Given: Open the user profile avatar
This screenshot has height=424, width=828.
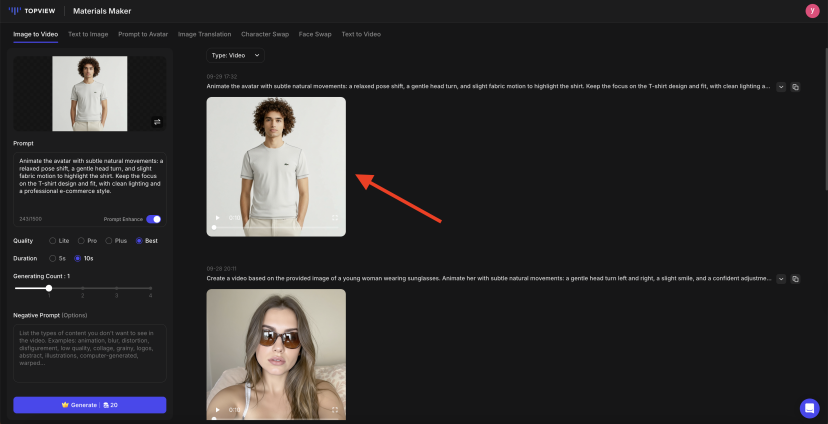Looking at the screenshot, I should click(x=812, y=11).
